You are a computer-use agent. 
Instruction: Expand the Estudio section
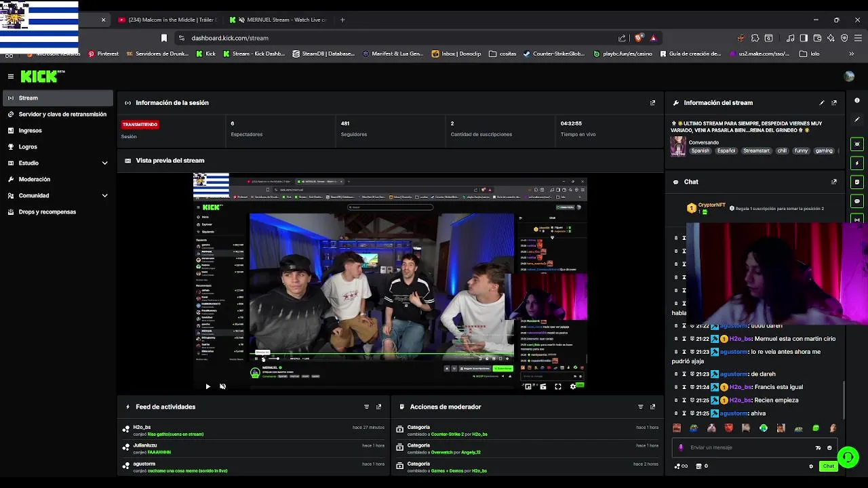point(57,163)
